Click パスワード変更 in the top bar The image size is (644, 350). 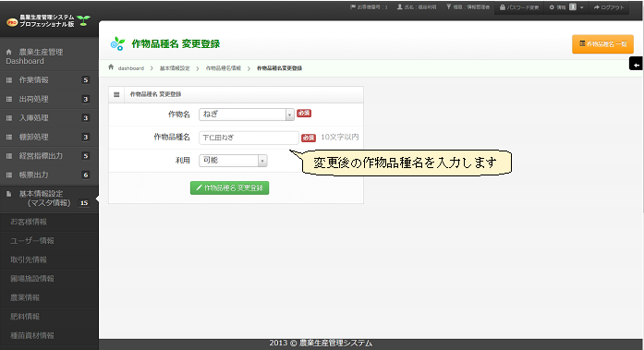[x=519, y=7]
